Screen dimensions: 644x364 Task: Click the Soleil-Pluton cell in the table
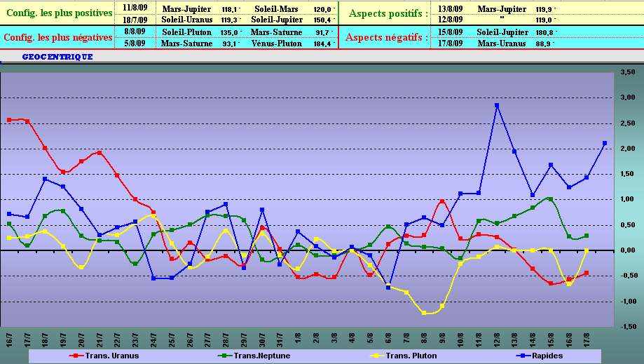186,32
